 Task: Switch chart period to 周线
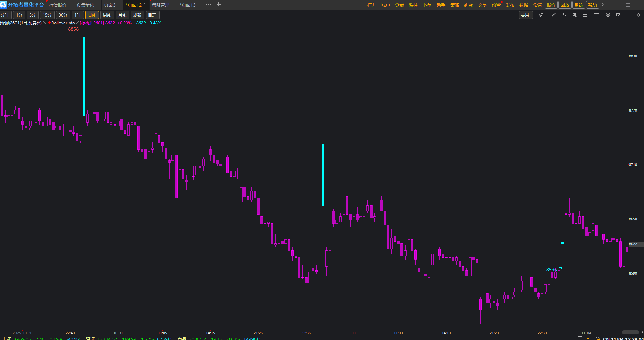[x=107, y=15]
